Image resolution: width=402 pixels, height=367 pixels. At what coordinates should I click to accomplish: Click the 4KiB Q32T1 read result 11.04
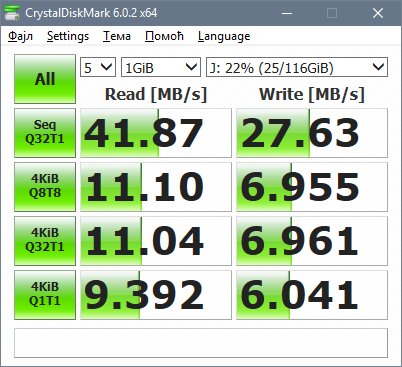[x=156, y=241]
